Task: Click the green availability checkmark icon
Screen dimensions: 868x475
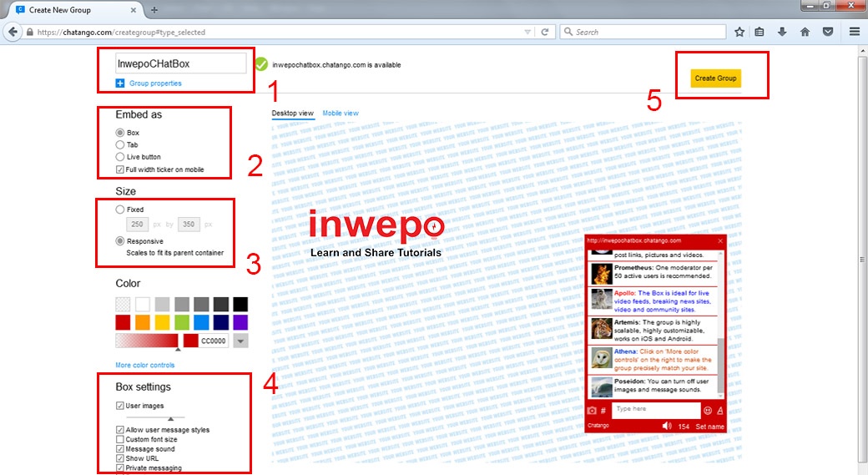Action: tap(261, 64)
